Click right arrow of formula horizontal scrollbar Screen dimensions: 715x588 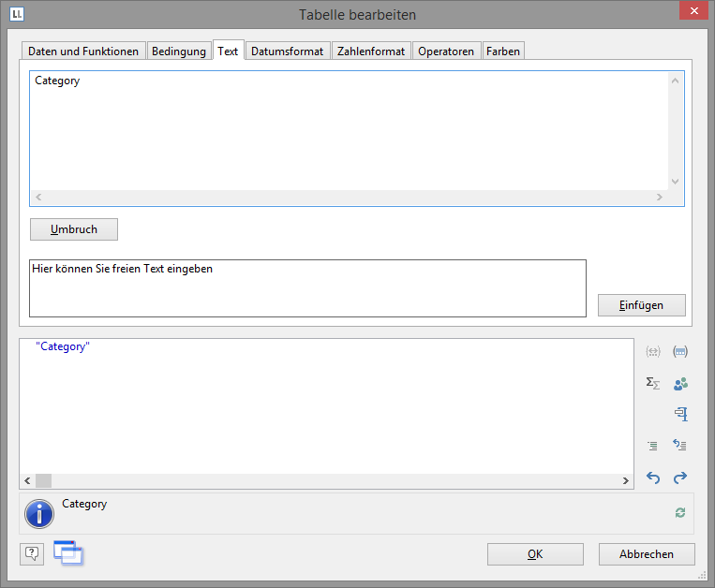coord(626,480)
